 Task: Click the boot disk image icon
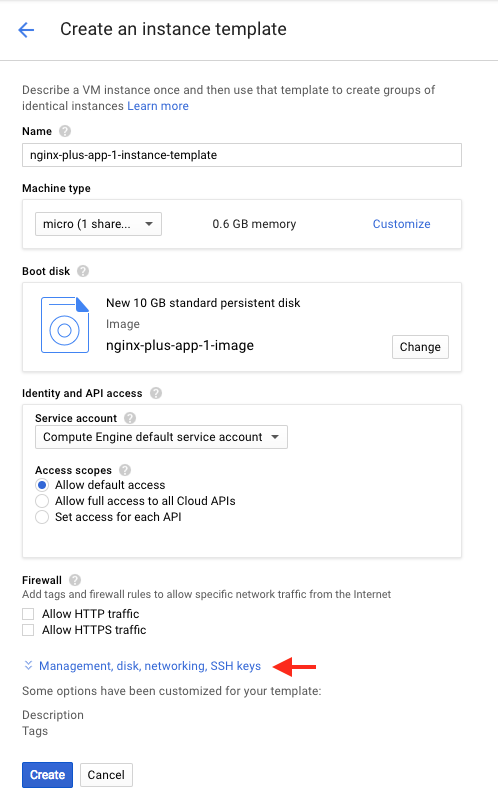(65, 325)
